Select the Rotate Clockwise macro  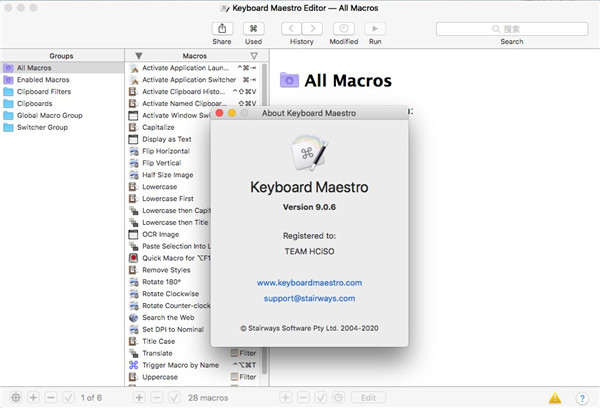pyautogui.click(x=169, y=294)
